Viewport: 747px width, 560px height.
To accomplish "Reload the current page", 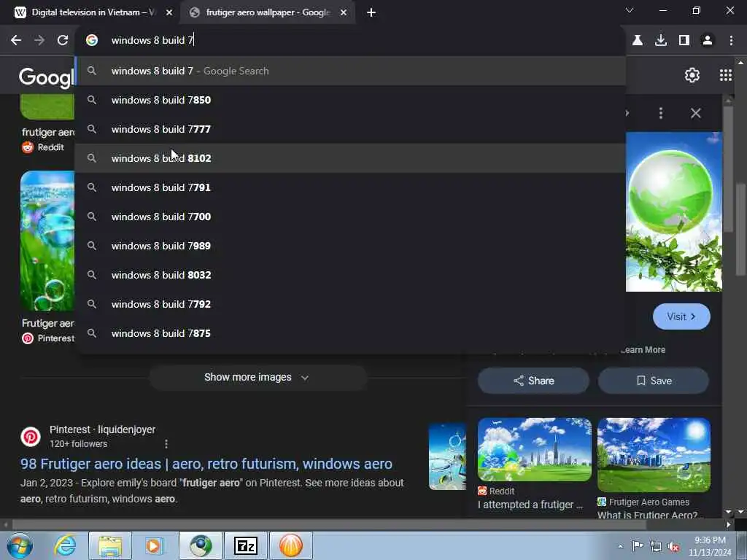I will (63, 41).
